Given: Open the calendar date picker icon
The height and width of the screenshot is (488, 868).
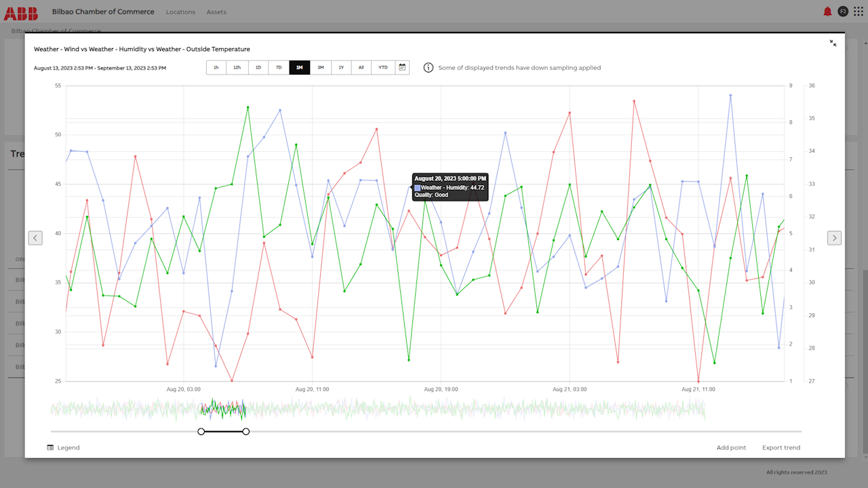Looking at the screenshot, I should click(x=402, y=68).
